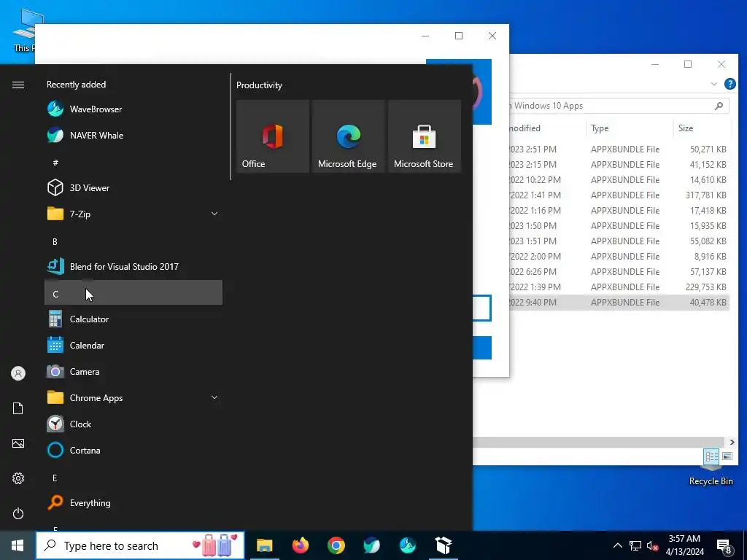Open NAVER Whale taskbar icon
The image size is (747, 560).
[371, 545]
